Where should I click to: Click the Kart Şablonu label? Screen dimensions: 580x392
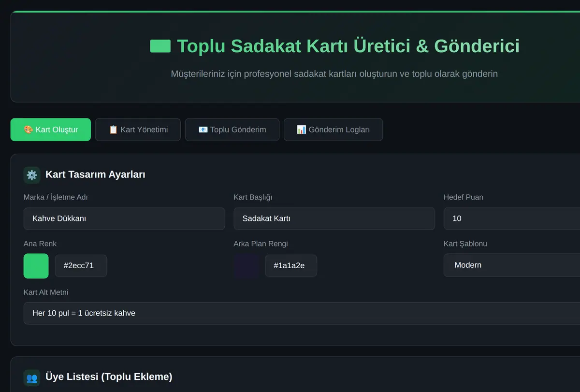tap(465, 244)
